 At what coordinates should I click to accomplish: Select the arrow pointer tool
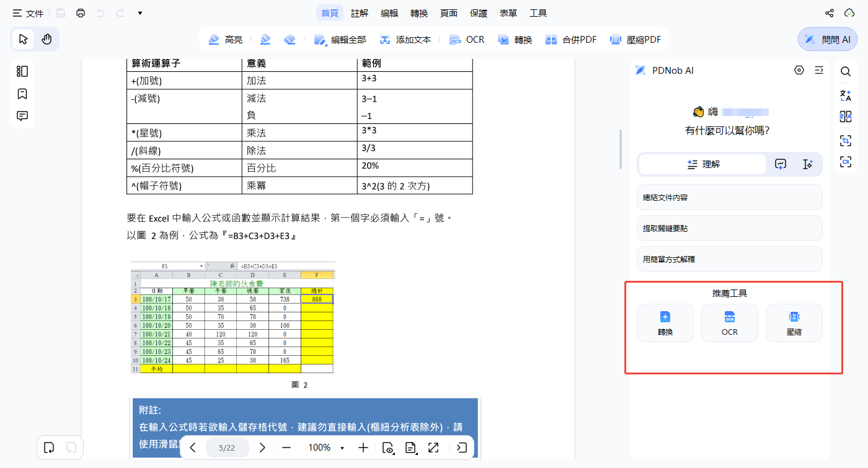[24, 40]
